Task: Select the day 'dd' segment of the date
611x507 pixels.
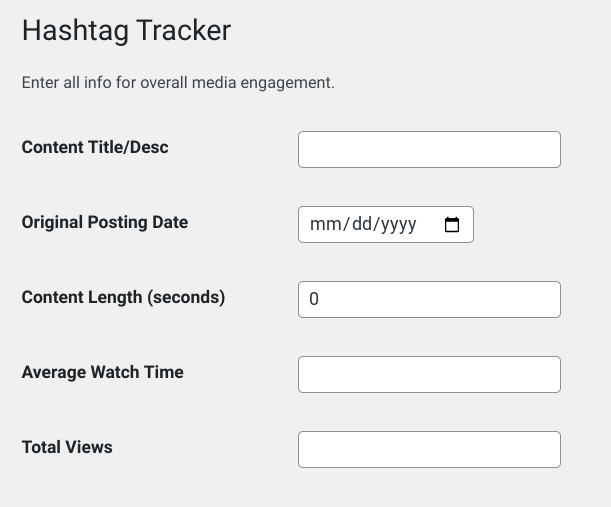Action: pos(361,225)
